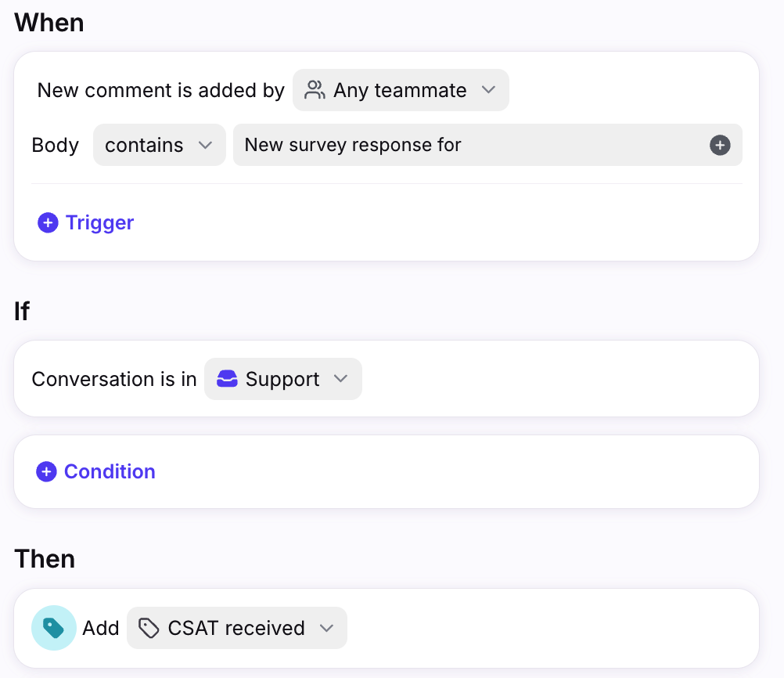
Task: Click the teammates people icon
Action: coord(315,90)
